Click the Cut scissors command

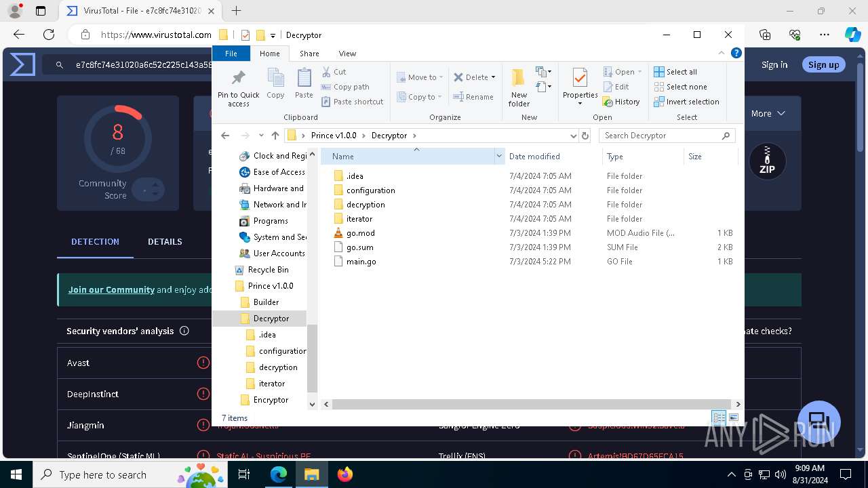point(334,72)
